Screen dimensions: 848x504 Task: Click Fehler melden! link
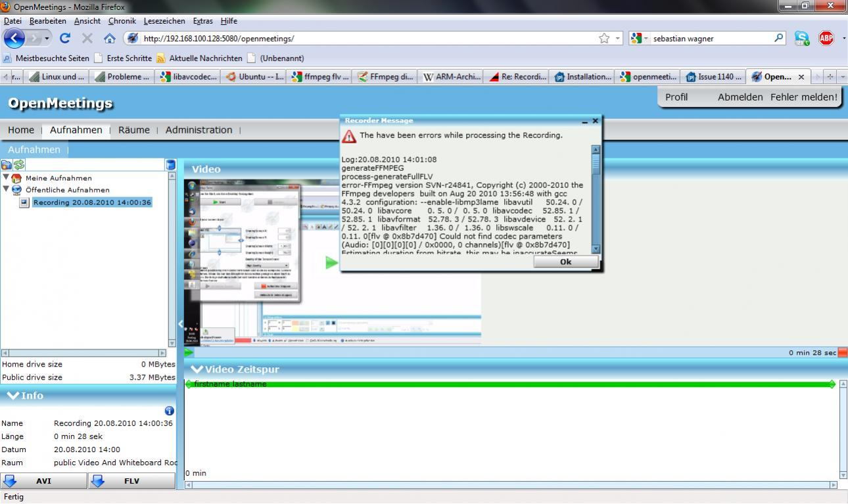pyautogui.click(x=804, y=97)
